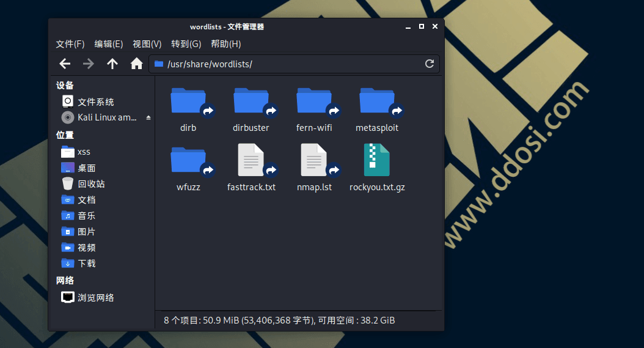Go to 桌面 in the sidebar
The image size is (644, 348).
tap(78, 168)
